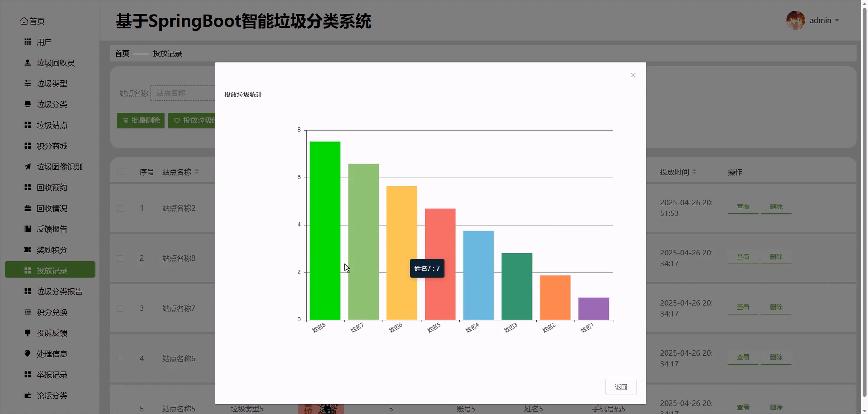Click the 回收情况 briefcase icon
The width and height of the screenshot is (868, 414).
28,208
